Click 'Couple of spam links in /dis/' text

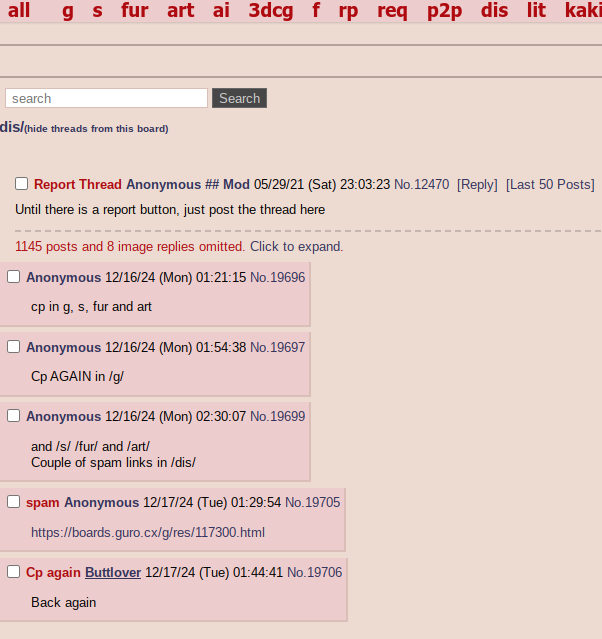113,463
